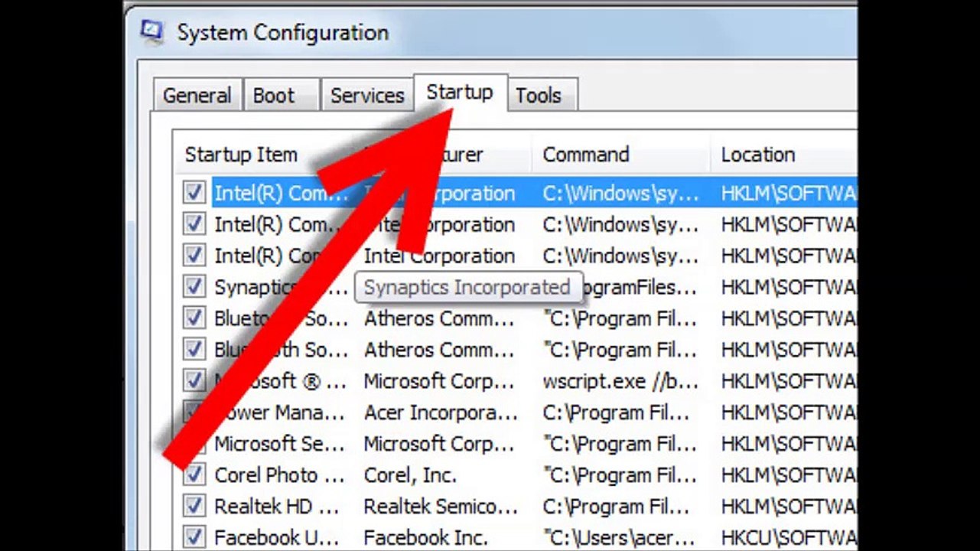The height and width of the screenshot is (551, 980).
Task: Uncheck the highlighted Intel(R) startup item checkbox
Action: (x=194, y=193)
